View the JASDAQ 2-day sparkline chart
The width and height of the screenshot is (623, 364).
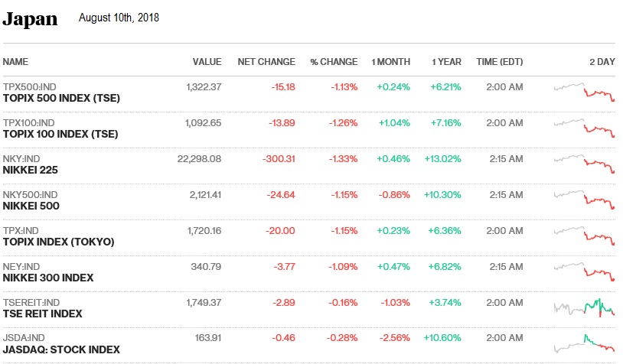[584, 344]
